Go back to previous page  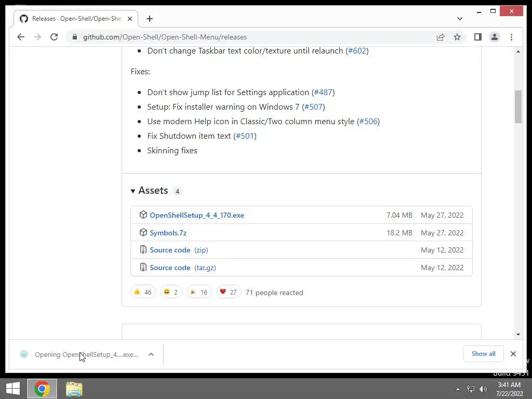(21, 37)
